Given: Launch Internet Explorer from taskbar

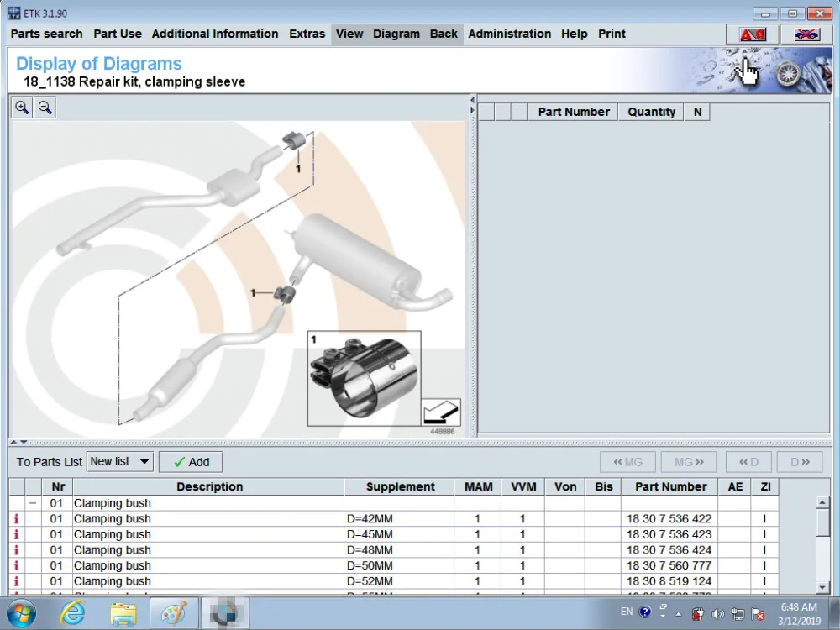Looking at the screenshot, I should tap(72, 613).
